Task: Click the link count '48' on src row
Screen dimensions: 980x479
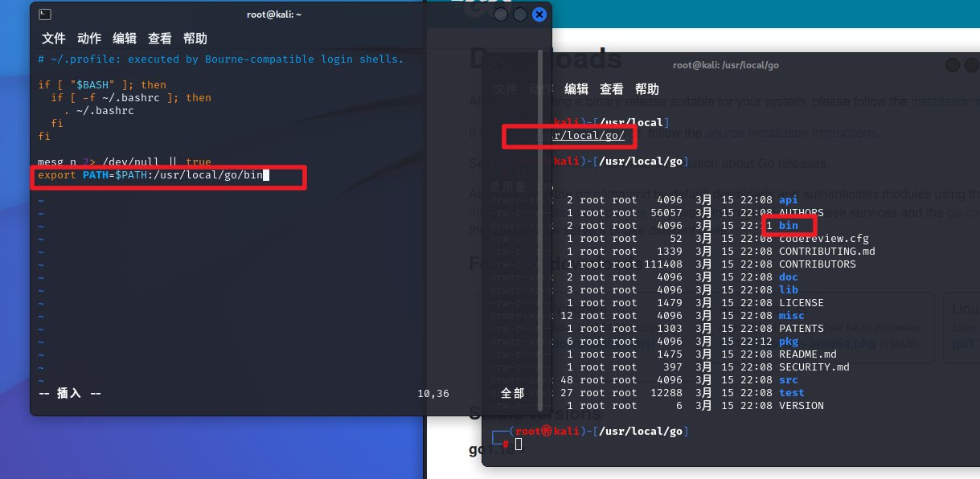Action: tap(567, 379)
